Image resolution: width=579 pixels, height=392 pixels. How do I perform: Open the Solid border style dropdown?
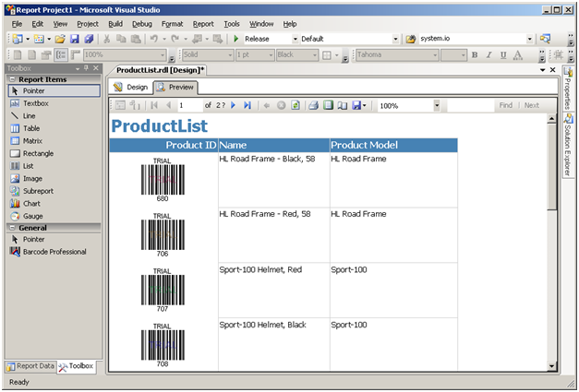[230, 55]
